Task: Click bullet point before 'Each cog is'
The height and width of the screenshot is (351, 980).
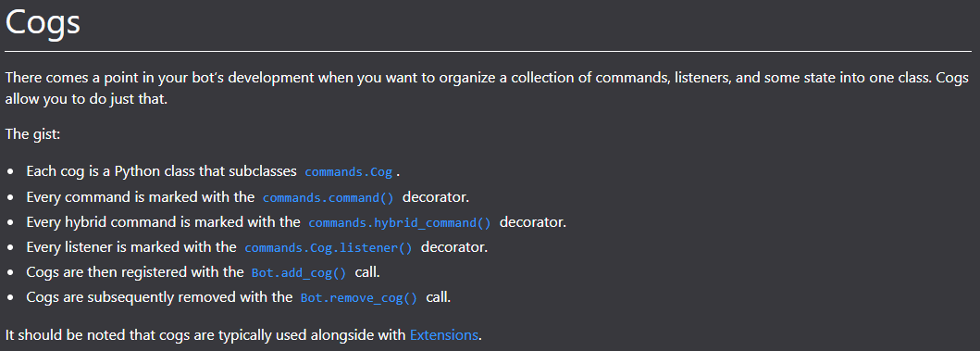Action: click(10, 172)
